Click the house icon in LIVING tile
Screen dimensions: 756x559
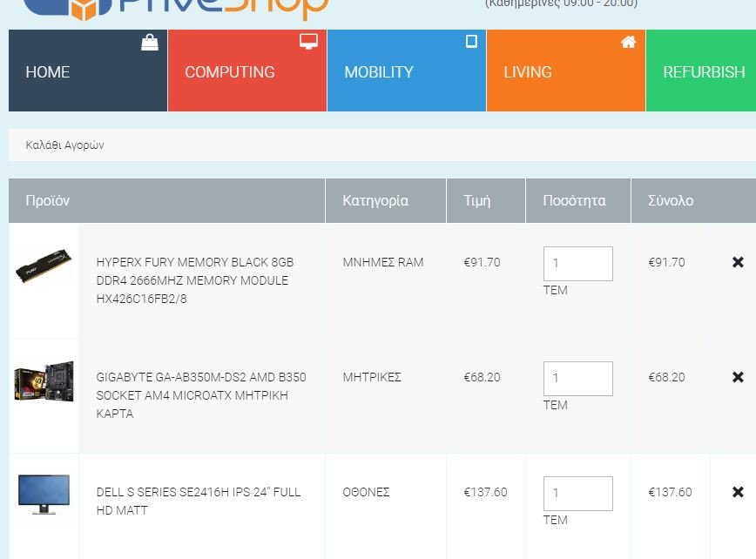[628, 42]
